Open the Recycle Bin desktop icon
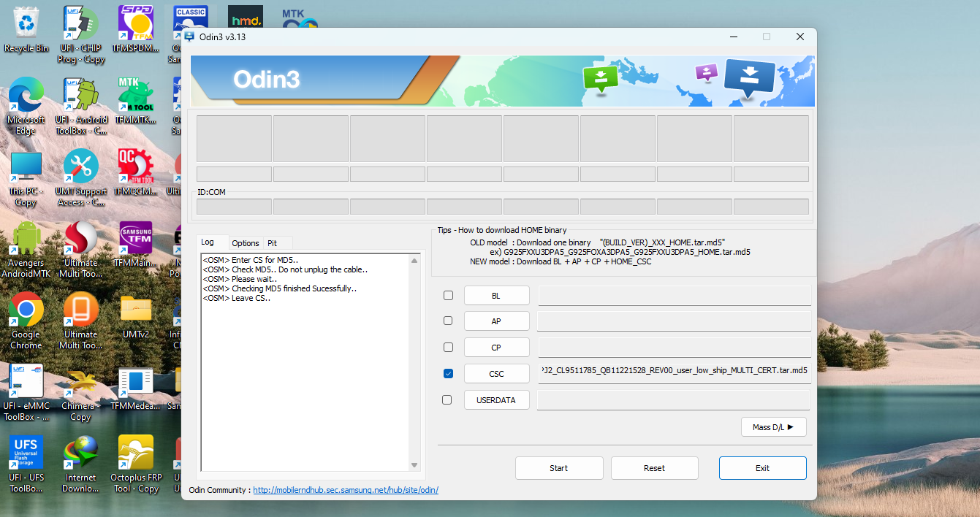This screenshot has height=517, width=980. point(26,24)
